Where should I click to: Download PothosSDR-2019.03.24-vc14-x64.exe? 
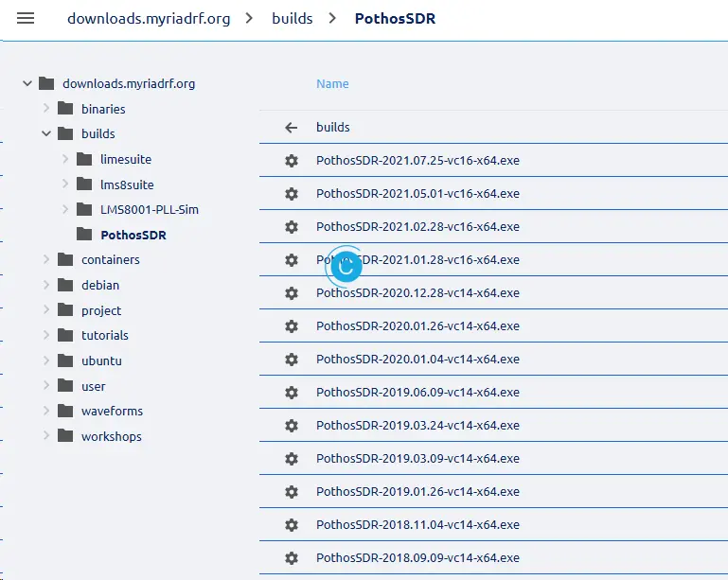coord(417,426)
